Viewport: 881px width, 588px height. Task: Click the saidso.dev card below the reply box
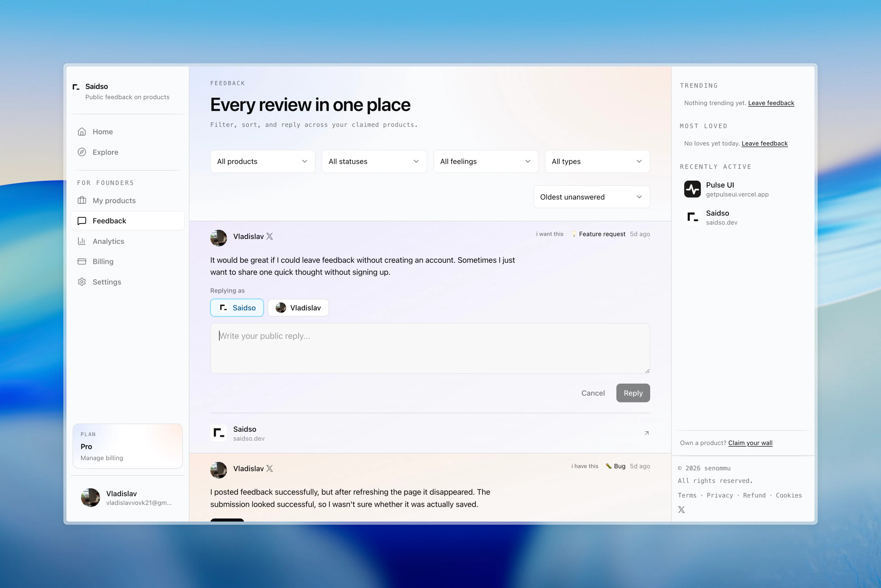(430, 433)
